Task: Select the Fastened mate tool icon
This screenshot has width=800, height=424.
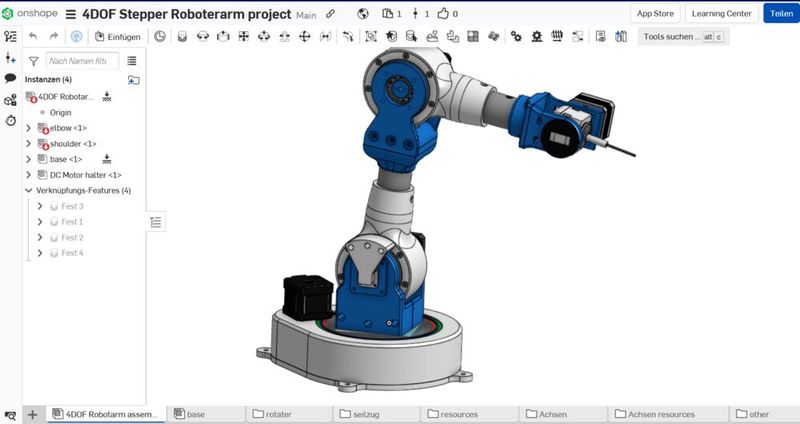Action: point(182,36)
